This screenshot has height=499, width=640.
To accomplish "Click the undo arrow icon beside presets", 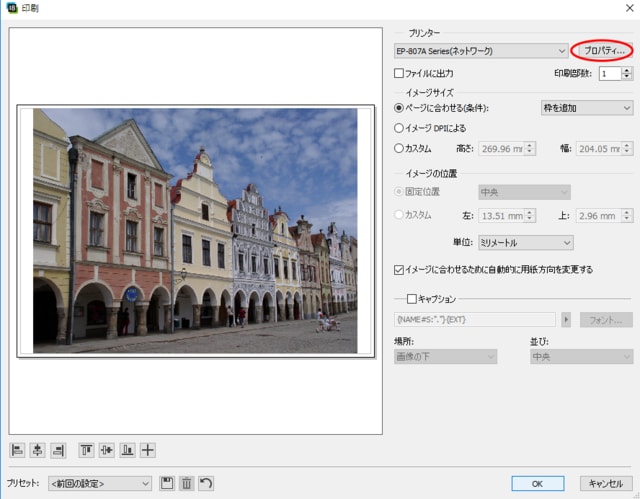I will 206,483.
